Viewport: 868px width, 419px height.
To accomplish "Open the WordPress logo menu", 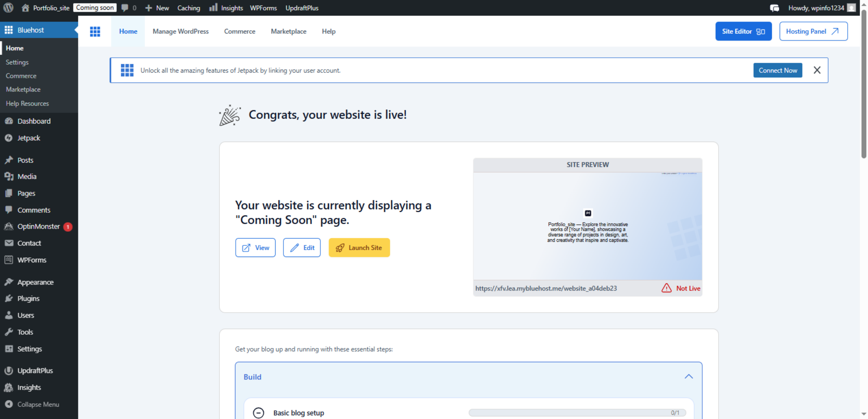I will [x=8, y=8].
